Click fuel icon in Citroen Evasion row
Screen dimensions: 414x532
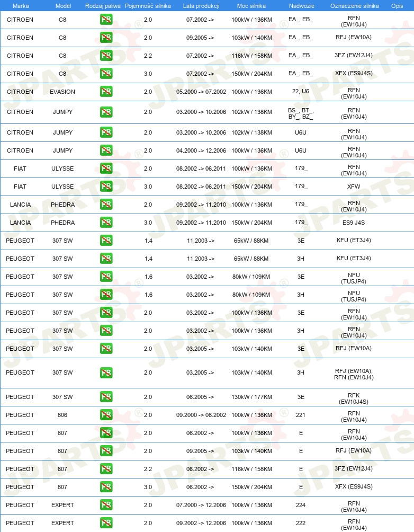pyautogui.click(x=106, y=92)
